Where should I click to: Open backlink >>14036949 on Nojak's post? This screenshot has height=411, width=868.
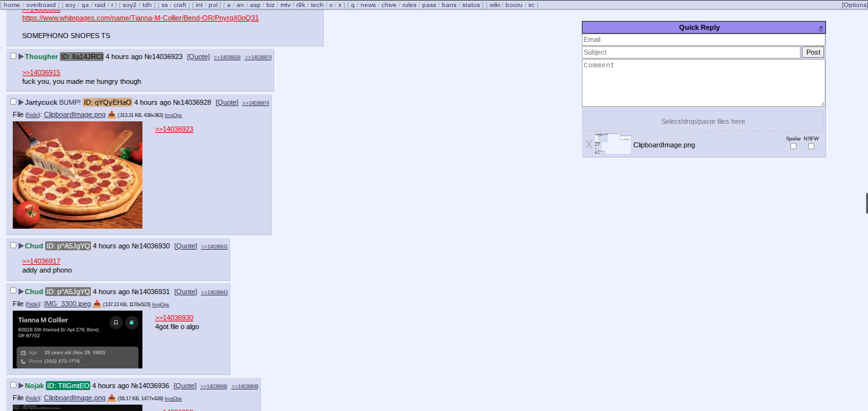coord(245,386)
